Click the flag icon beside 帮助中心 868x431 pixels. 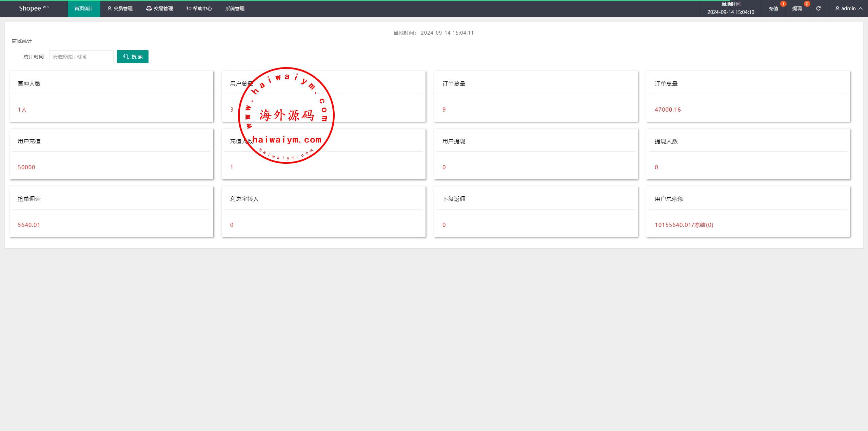[189, 8]
